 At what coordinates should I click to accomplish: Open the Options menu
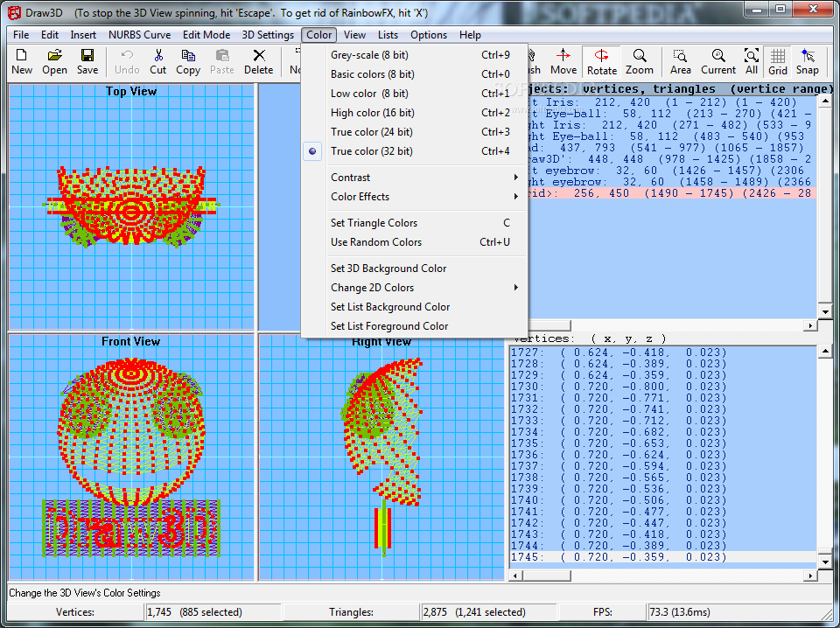point(429,35)
